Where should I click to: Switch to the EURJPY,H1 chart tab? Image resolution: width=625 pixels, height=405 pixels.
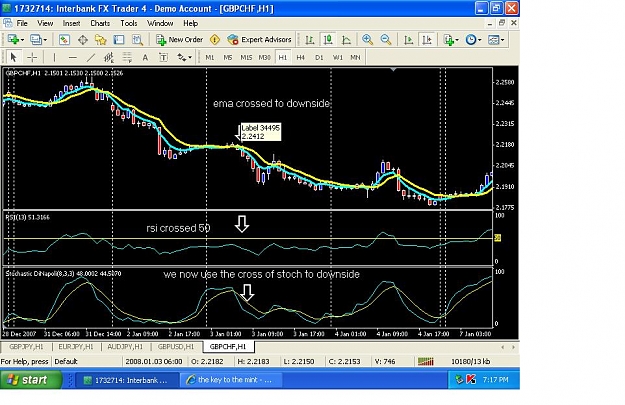(76, 347)
